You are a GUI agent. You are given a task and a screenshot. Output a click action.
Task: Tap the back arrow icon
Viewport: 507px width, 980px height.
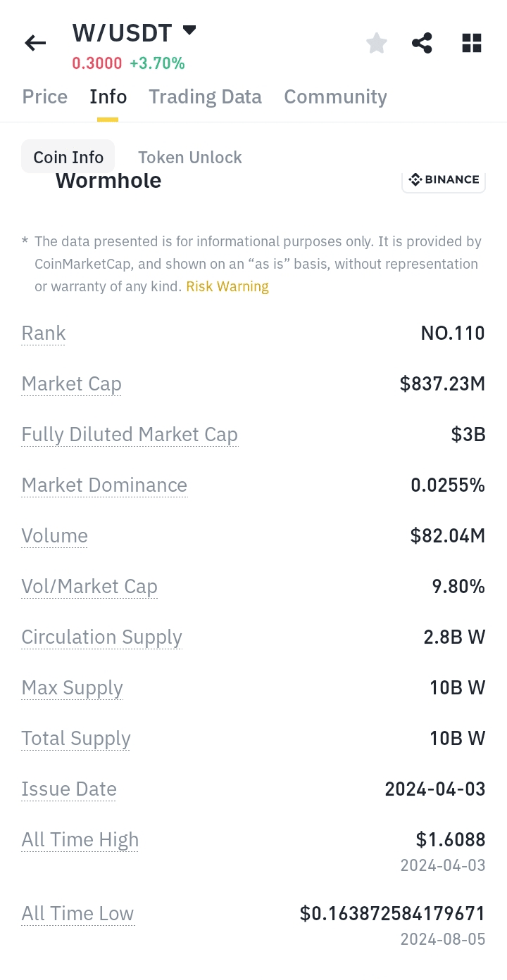[35, 44]
